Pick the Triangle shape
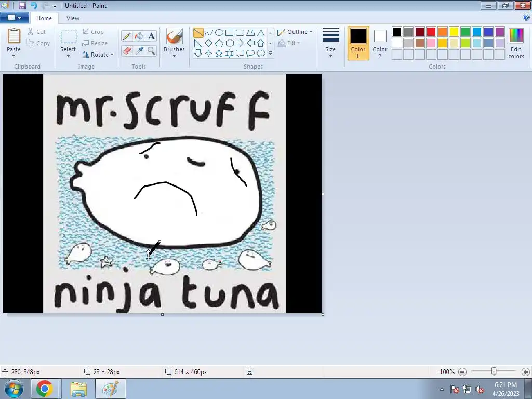532x399 pixels. click(261, 33)
